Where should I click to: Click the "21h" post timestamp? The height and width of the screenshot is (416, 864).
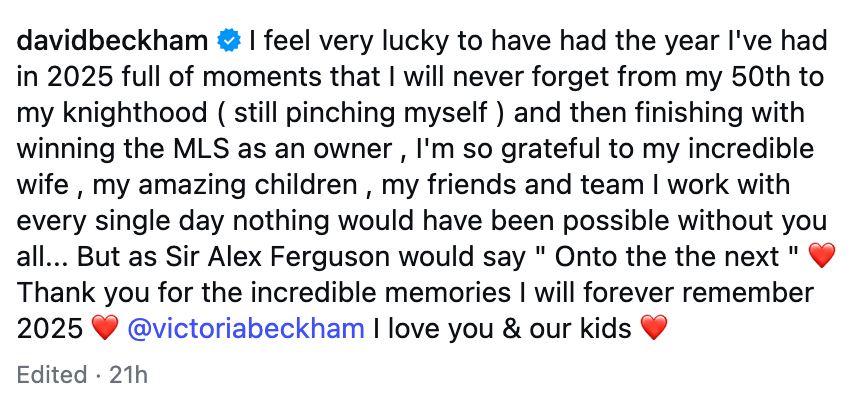pyautogui.click(x=128, y=376)
